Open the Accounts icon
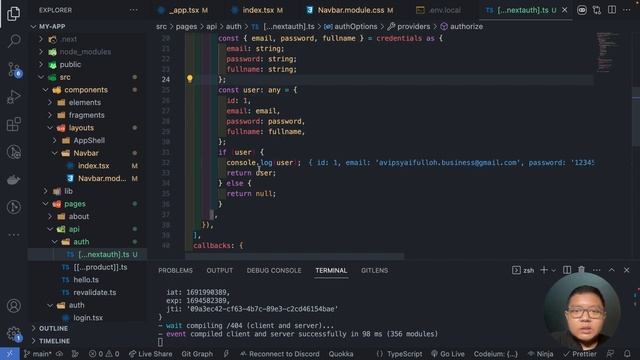Image resolution: width=640 pixels, height=360 pixels. coord(13,305)
